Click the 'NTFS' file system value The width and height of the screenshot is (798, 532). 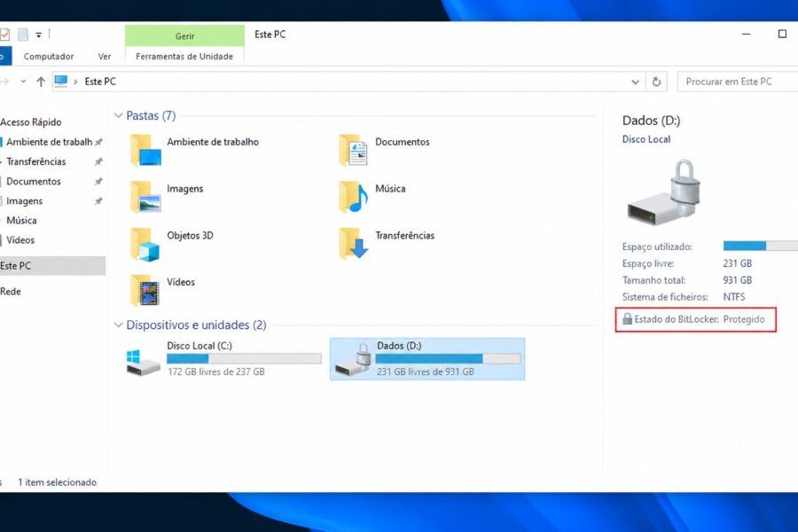pos(734,297)
